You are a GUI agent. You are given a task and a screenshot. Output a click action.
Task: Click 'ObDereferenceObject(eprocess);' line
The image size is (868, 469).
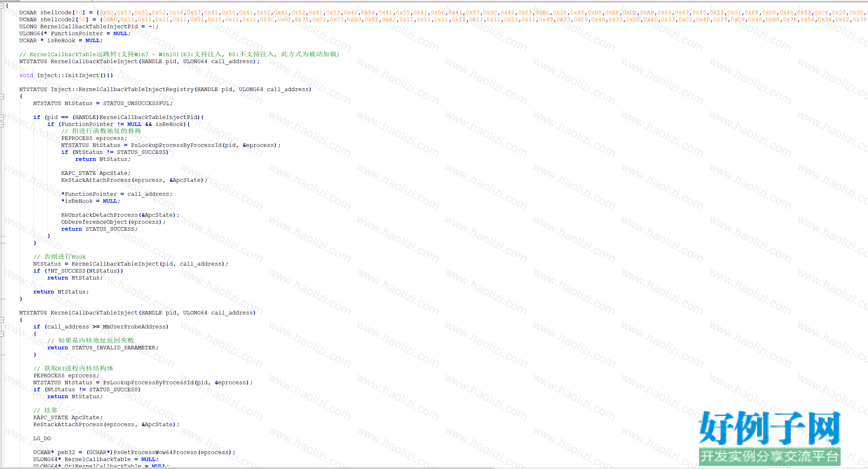pyautogui.click(x=113, y=222)
